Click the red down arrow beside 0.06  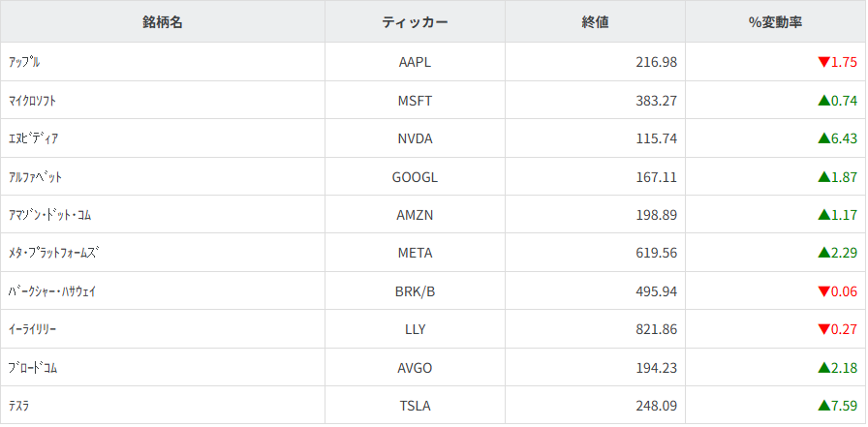tap(824, 291)
